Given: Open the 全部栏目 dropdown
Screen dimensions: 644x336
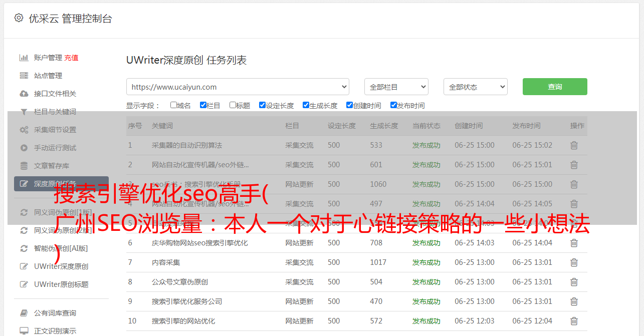Looking at the screenshot, I should coord(396,87).
